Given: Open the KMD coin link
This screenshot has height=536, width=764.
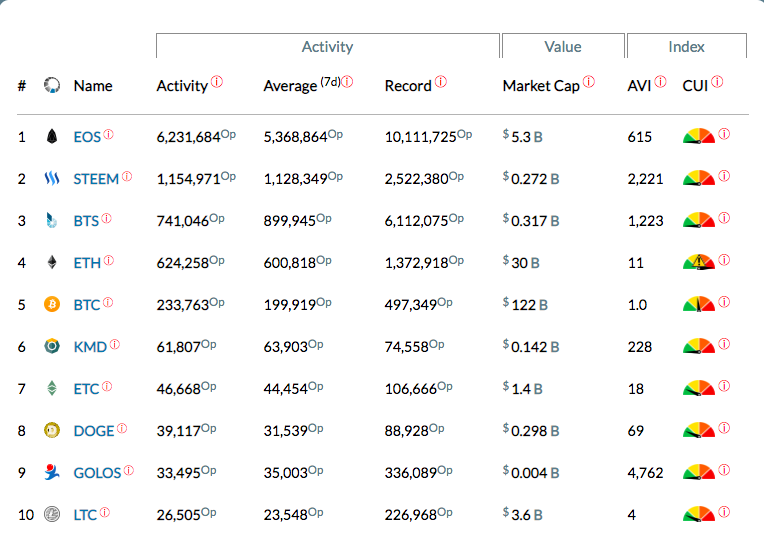Looking at the screenshot, I should click(x=90, y=347).
